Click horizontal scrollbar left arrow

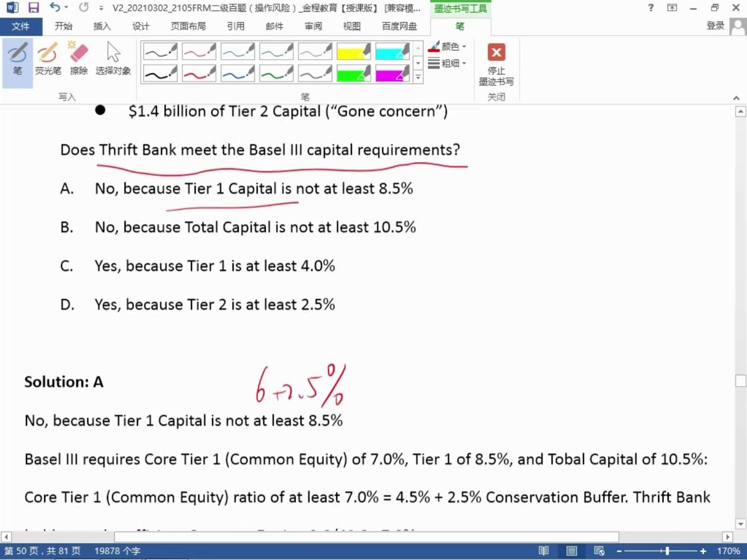[6, 537]
